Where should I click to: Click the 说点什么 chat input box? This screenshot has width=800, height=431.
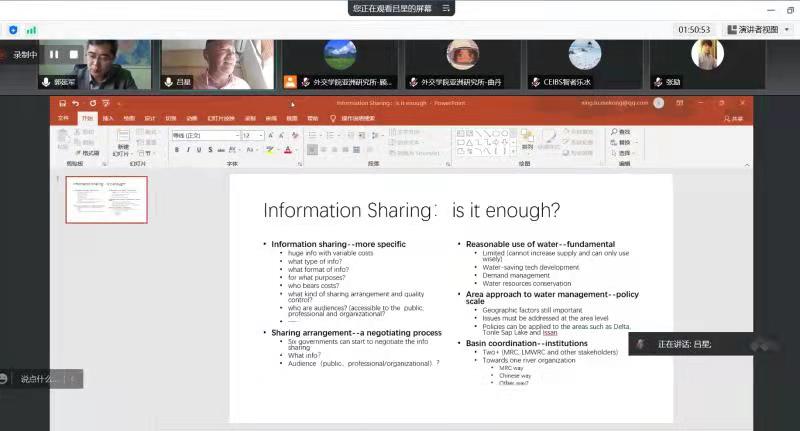coord(40,378)
